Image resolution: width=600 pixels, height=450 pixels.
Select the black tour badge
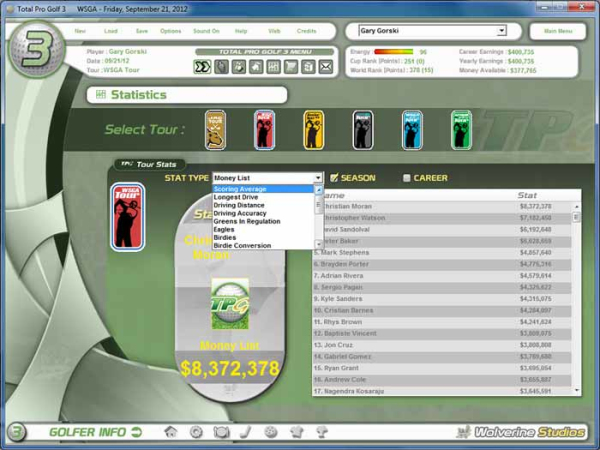click(363, 130)
